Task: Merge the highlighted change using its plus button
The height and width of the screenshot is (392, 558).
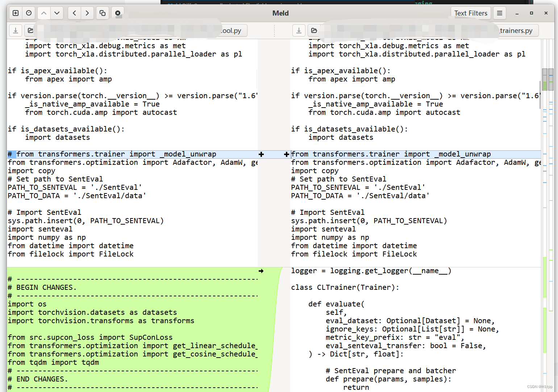Action: 261,154
